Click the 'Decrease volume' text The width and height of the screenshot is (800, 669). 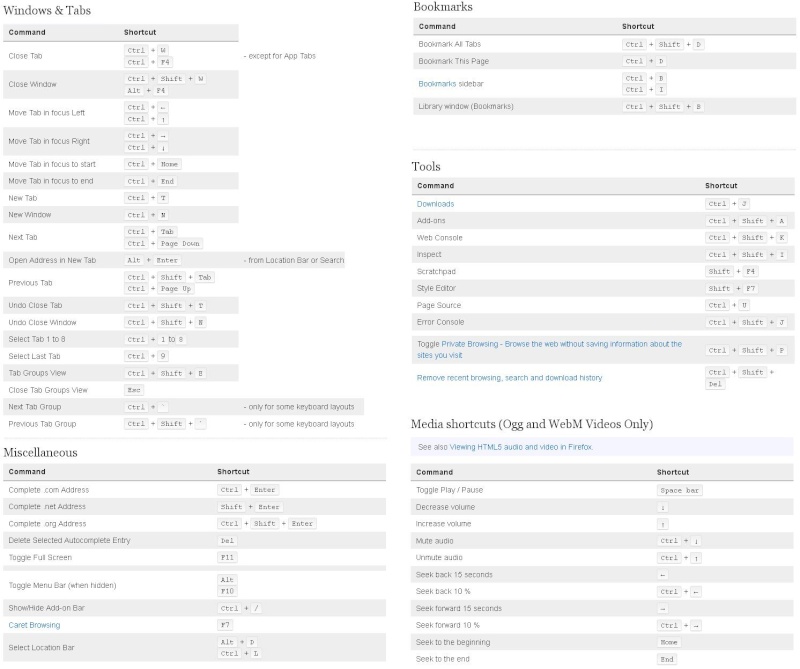[445, 507]
